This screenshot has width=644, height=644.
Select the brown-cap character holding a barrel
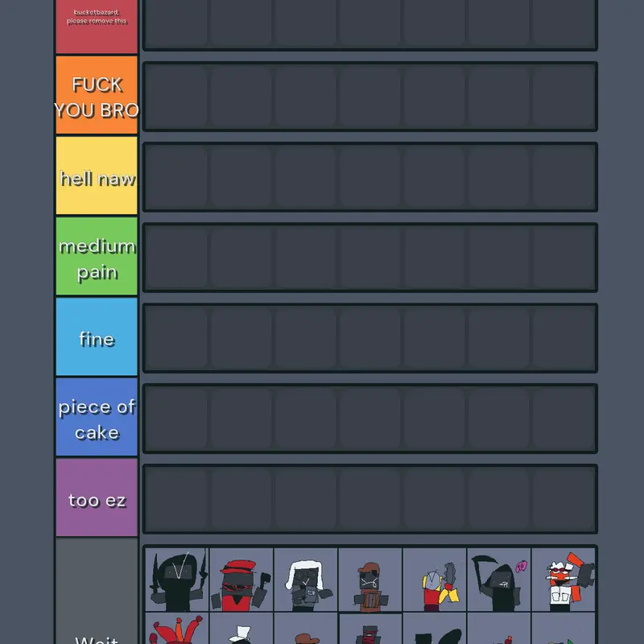tap(370, 580)
